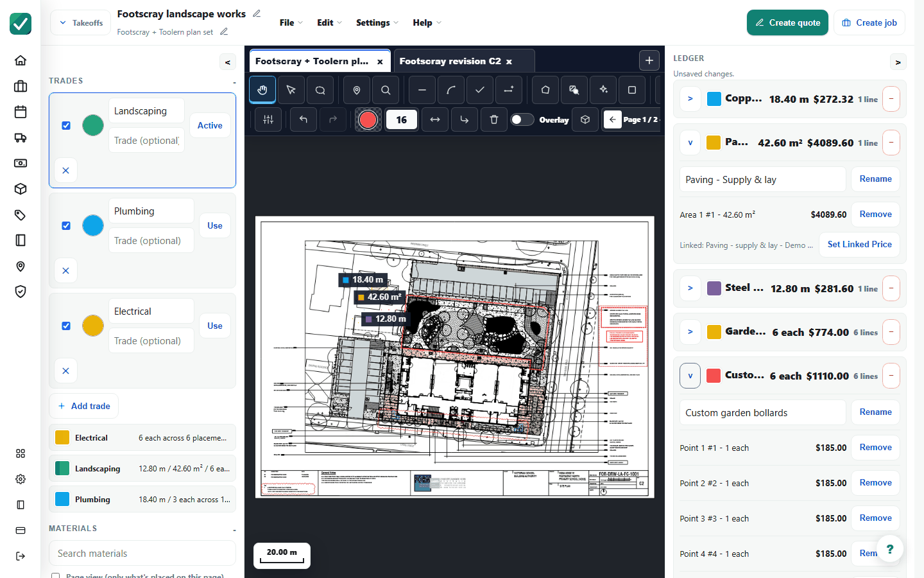Open the File menu
The image size is (924, 578).
[291, 22]
